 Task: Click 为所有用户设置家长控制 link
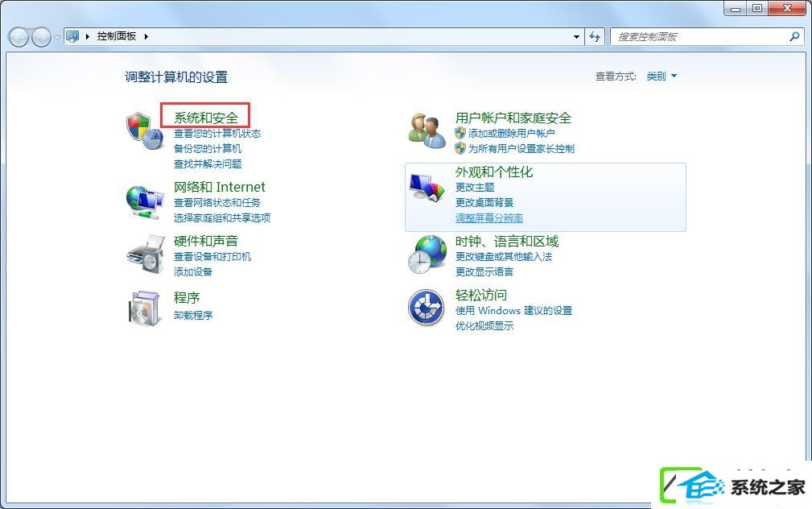pos(521,149)
